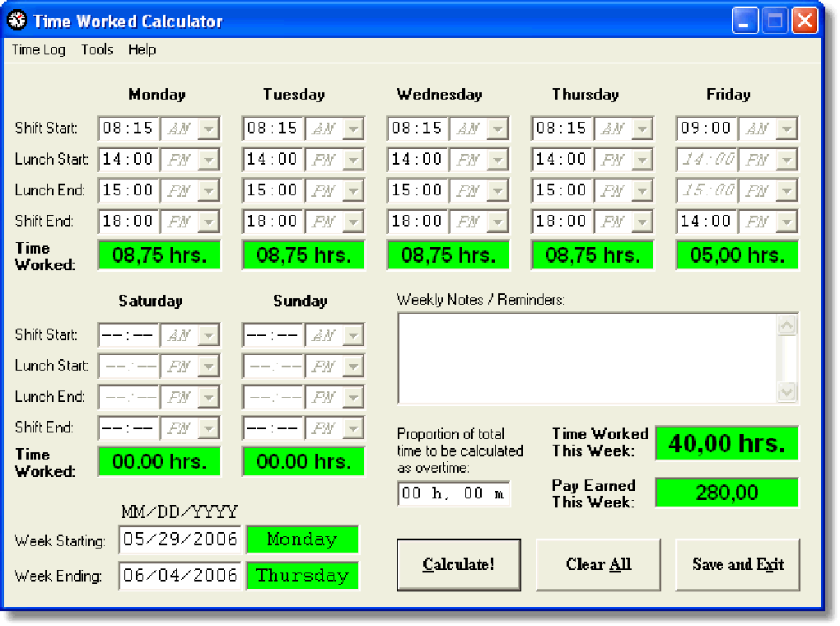Select Monday's Shift Start time field
The image size is (840, 626).
coord(128,128)
